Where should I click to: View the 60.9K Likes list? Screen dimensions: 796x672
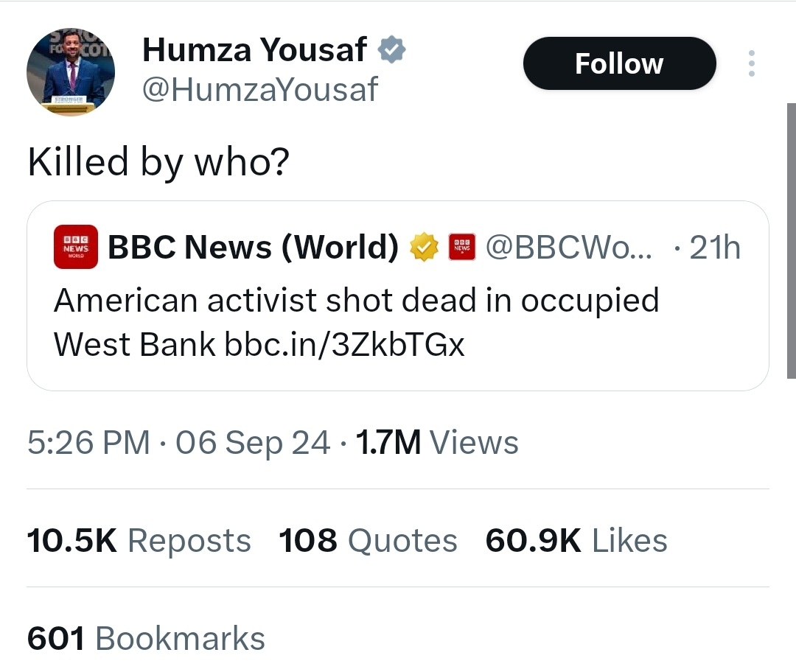(576, 541)
